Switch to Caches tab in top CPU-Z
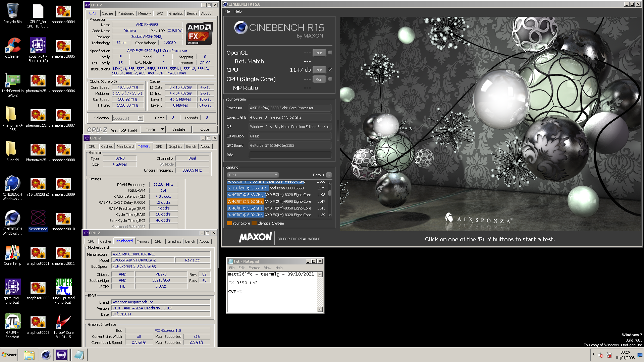The image size is (644, 362). (108, 13)
